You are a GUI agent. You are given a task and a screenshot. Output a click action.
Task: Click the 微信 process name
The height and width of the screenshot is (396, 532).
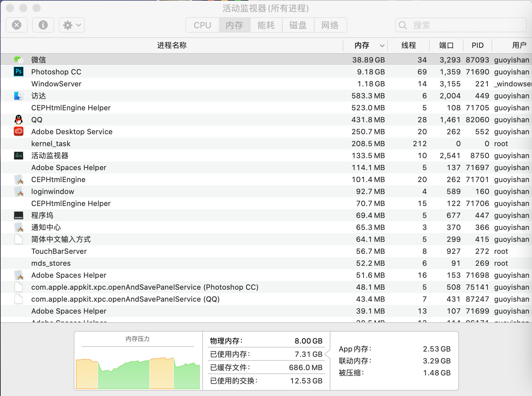pos(39,60)
